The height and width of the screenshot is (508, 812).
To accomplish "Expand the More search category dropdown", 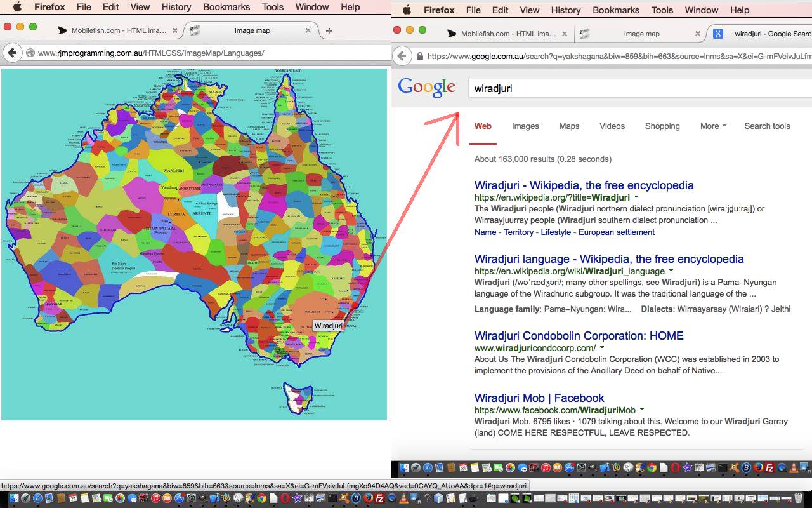I will [713, 126].
